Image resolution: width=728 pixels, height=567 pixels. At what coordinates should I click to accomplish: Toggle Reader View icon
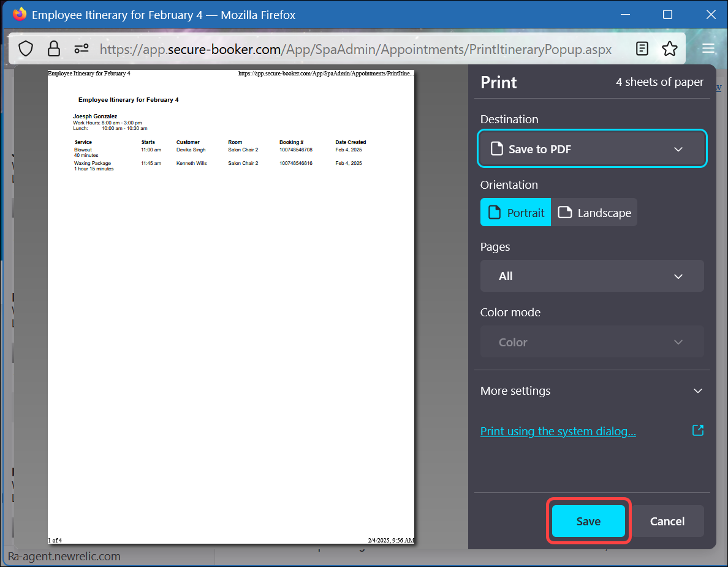642,48
